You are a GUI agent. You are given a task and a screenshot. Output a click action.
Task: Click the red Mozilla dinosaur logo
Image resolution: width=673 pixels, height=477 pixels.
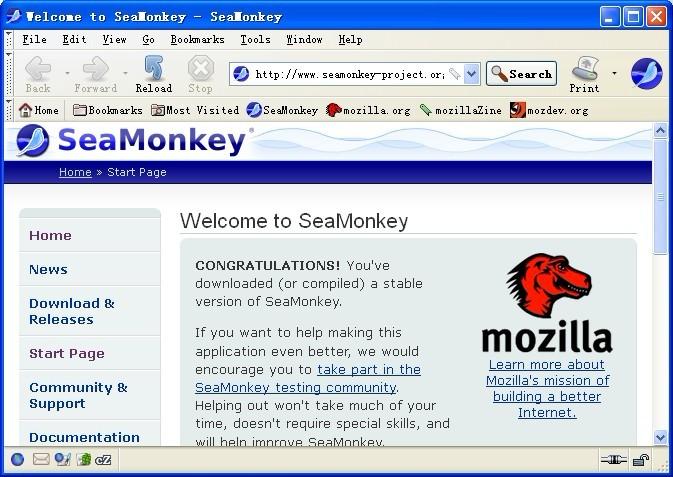pos(549,285)
